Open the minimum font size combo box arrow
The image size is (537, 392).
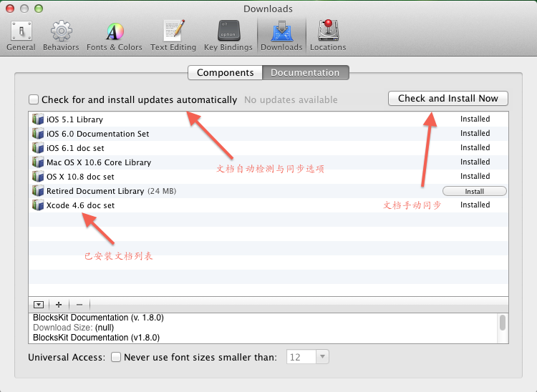tap(322, 357)
